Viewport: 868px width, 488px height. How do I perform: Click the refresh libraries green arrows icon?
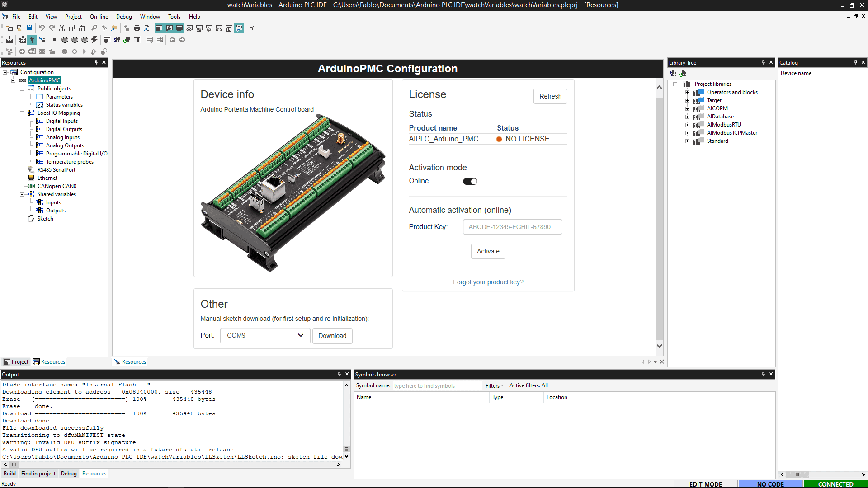tap(683, 73)
